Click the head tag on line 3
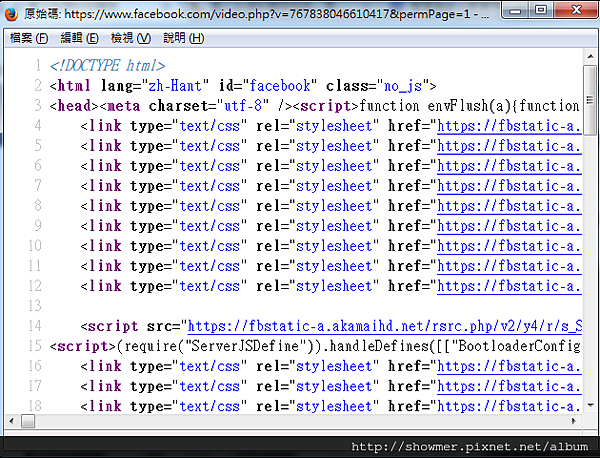Viewport: 600px width, 458px height. click(x=74, y=106)
